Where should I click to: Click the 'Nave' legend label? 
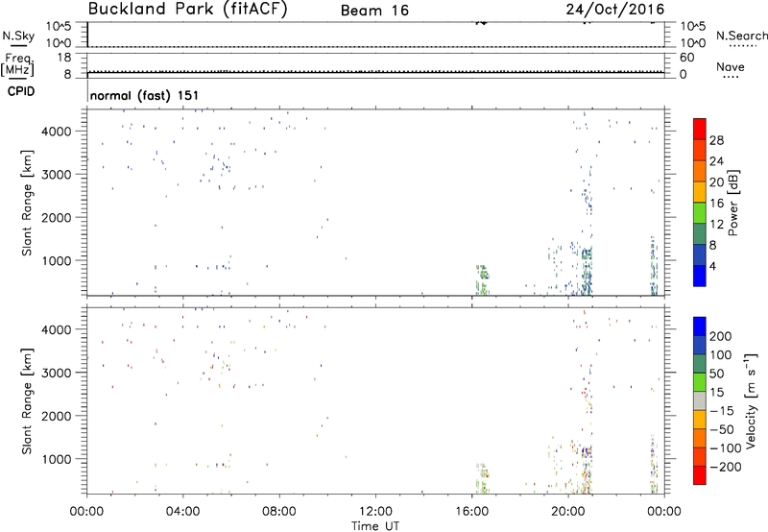click(x=730, y=66)
